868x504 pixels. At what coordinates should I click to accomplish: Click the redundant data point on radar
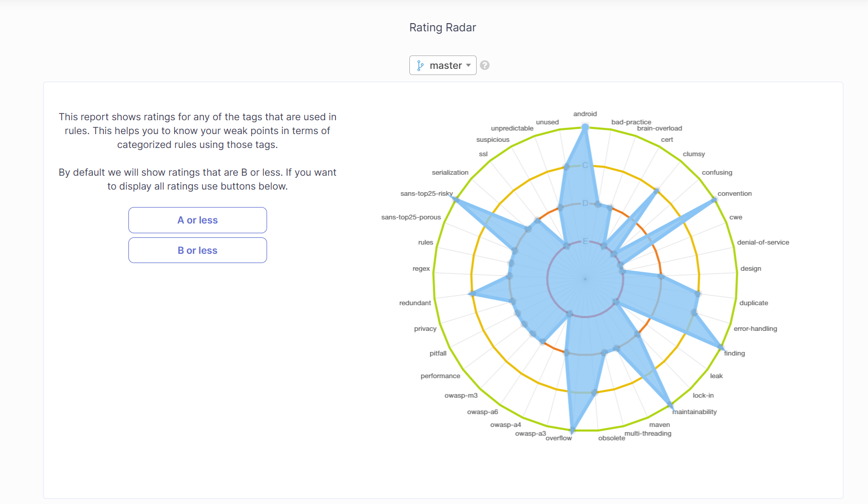[472, 294]
